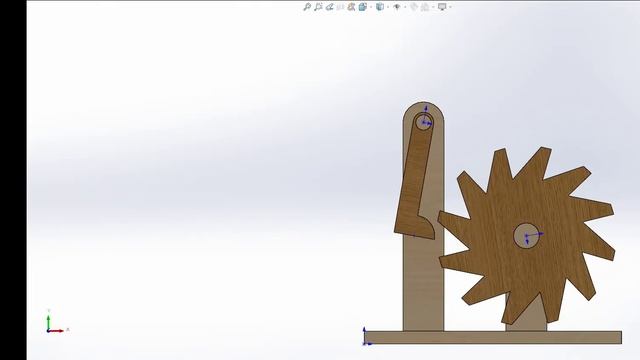Open the View Orientation cube icon
The height and width of the screenshot is (360, 640).
pos(362,7)
